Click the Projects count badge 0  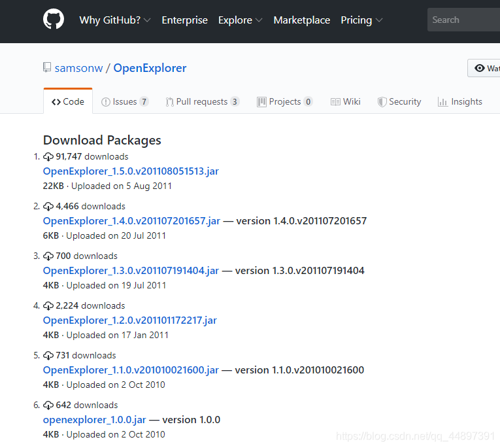(308, 101)
